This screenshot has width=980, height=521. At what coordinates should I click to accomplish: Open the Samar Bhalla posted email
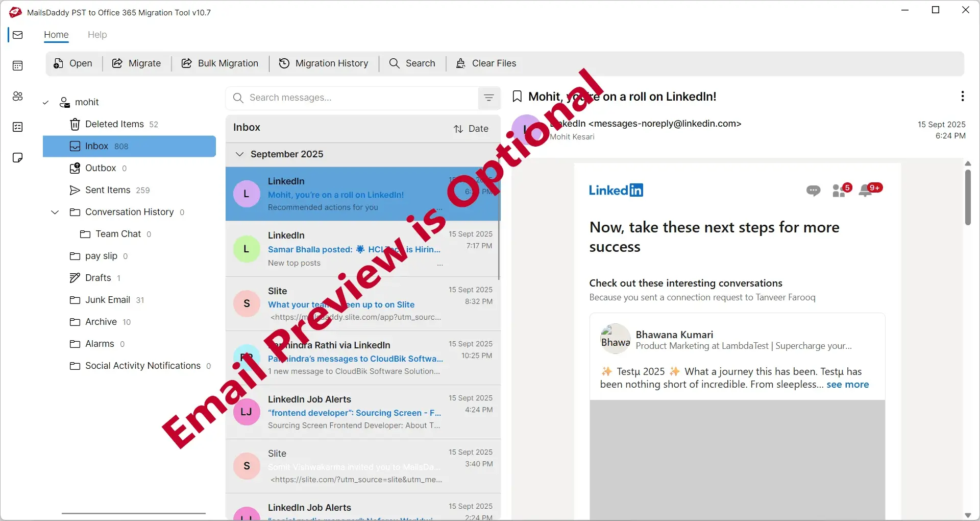click(363, 249)
